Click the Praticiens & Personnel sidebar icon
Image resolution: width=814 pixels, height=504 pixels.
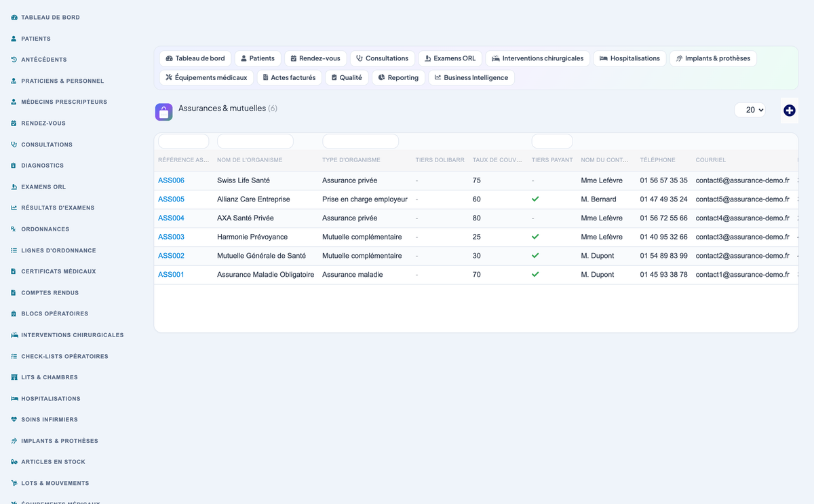(14, 81)
